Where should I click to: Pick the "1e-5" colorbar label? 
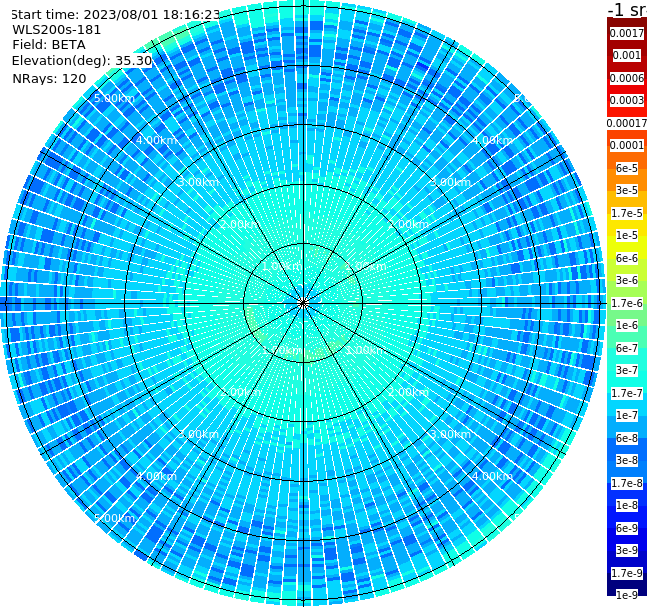627,235
